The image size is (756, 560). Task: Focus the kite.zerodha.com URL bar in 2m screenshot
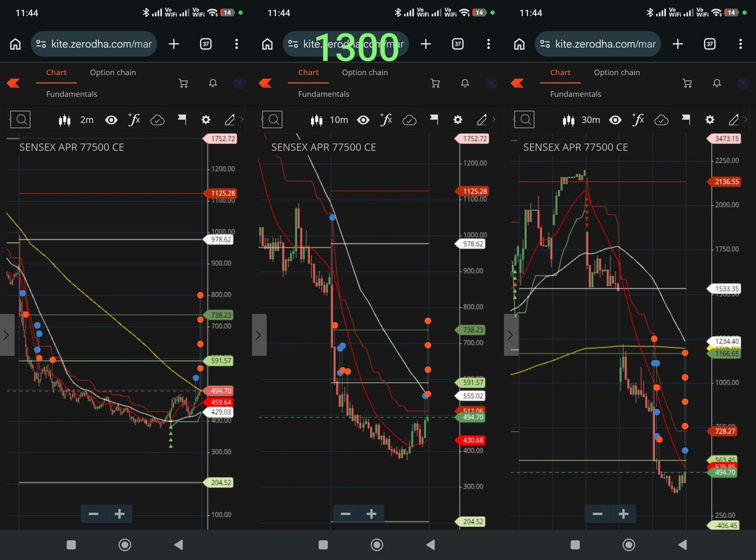[94, 44]
